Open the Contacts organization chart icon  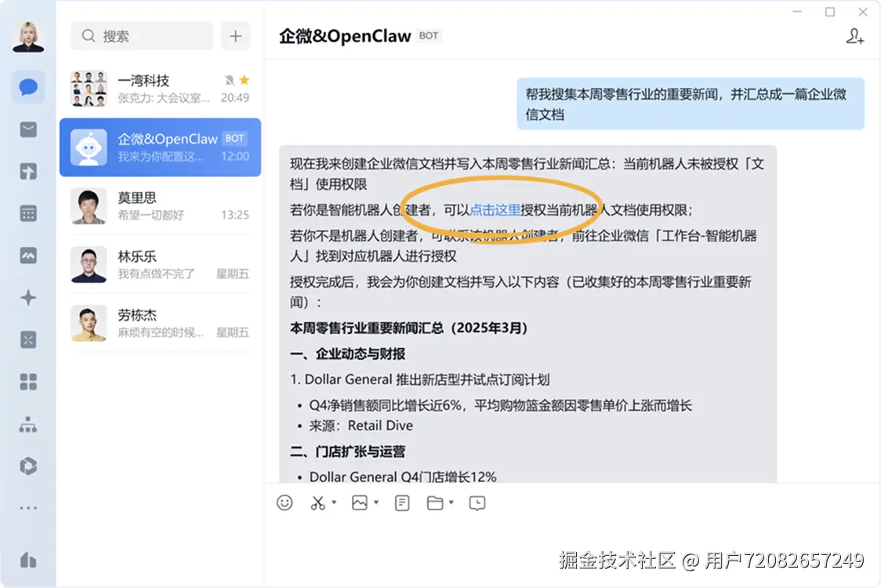tap(28, 425)
